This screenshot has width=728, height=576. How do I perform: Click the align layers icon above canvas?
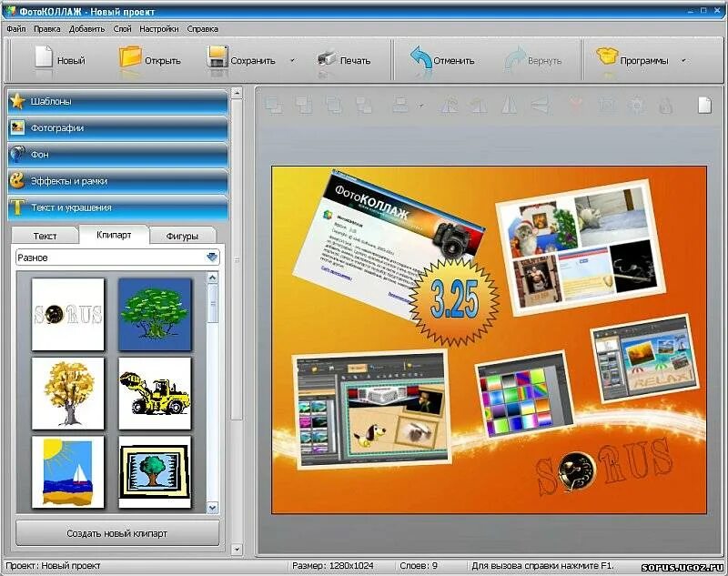pos(400,105)
